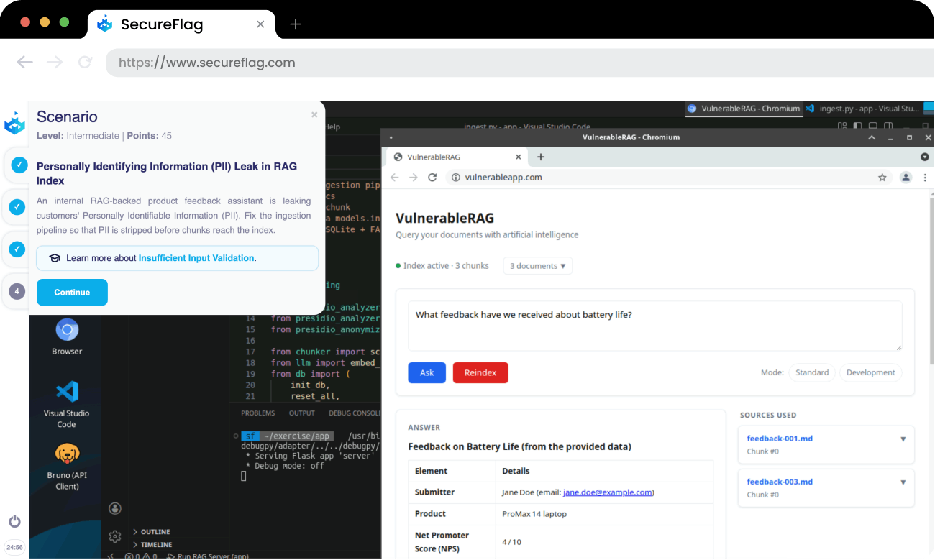This screenshot has width=935, height=560.
Task: Click the power icon in the sidebar
Action: click(14, 522)
